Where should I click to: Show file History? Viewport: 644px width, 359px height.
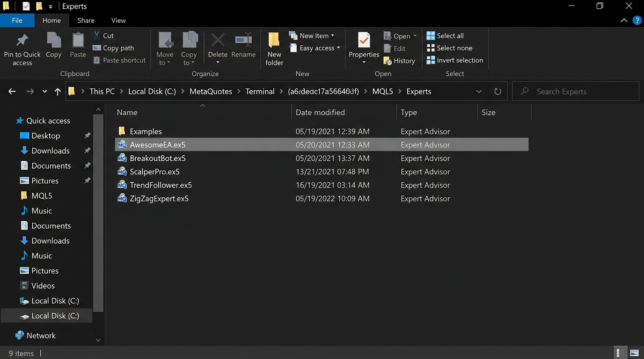click(x=399, y=61)
